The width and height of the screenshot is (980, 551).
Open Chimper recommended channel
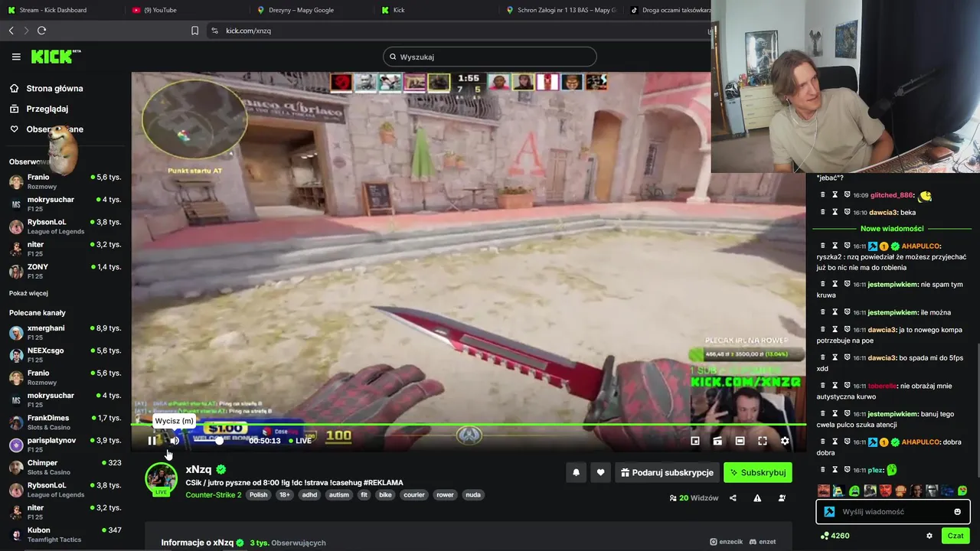tap(64, 467)
